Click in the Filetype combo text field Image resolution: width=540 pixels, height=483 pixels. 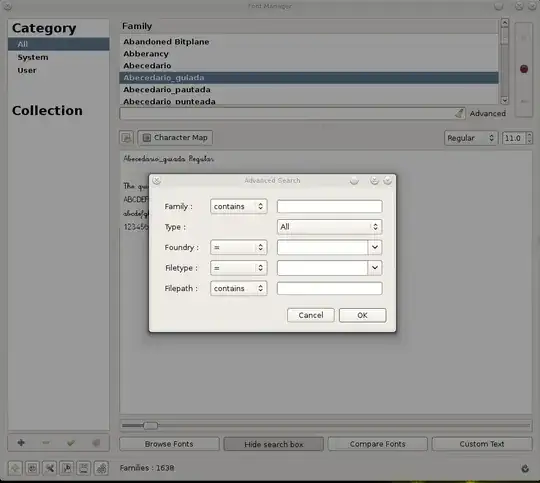[x=322, y=268]
